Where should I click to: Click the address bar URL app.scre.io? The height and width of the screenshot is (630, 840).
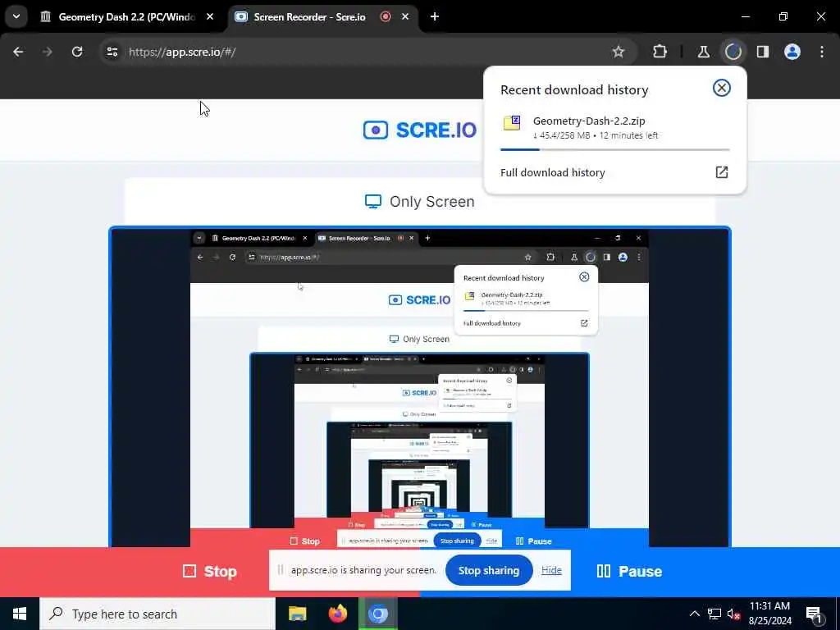[x=182, y=52]
